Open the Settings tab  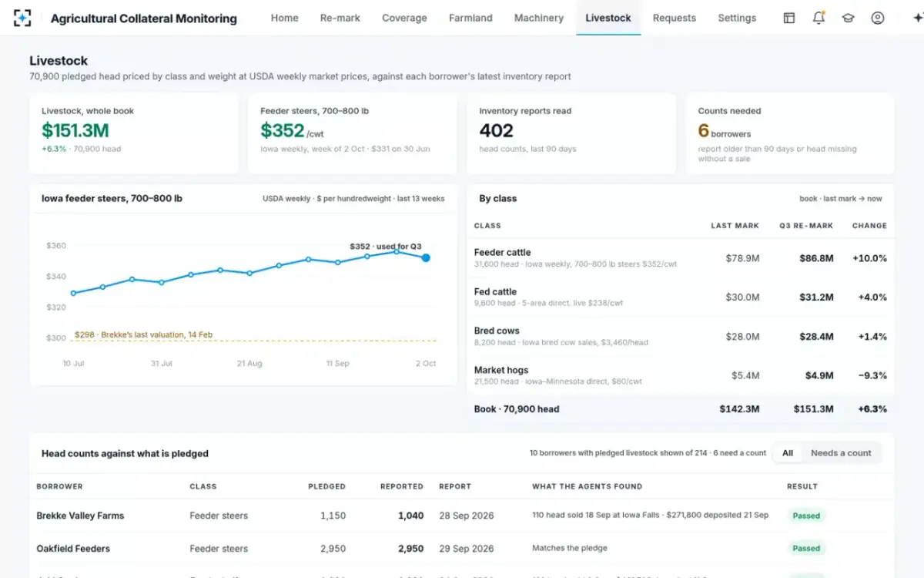[x=737, y=18]
